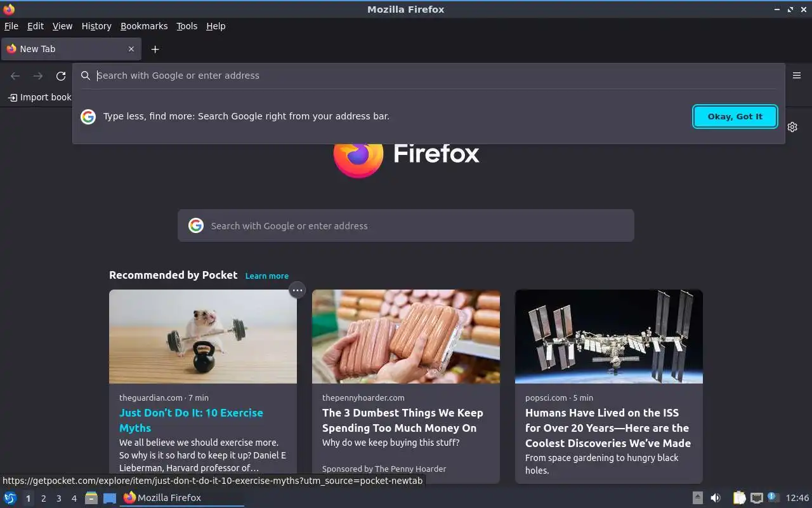The image size is (812, 508).
Task: Open the taskbar start menu icon
Action: 10,498
